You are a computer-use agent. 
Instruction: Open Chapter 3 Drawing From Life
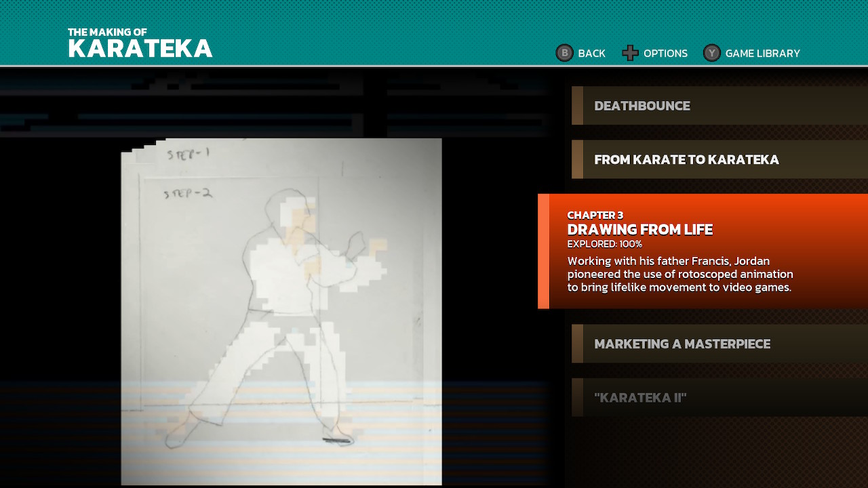[703, 251]
